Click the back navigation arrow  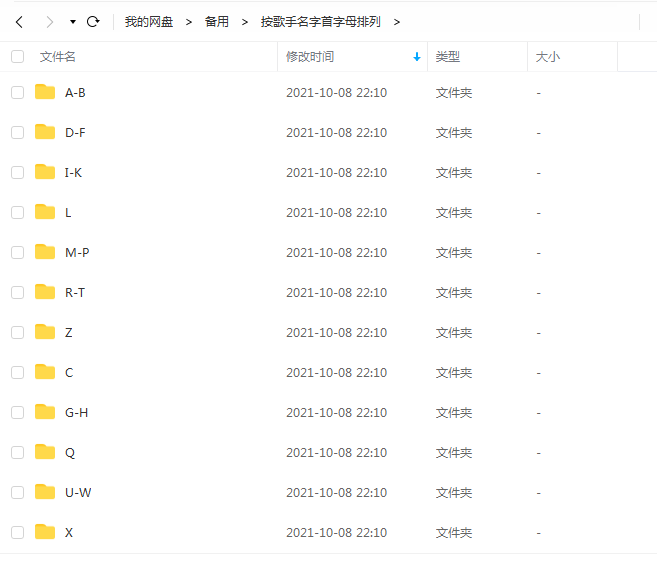[19, 21]
